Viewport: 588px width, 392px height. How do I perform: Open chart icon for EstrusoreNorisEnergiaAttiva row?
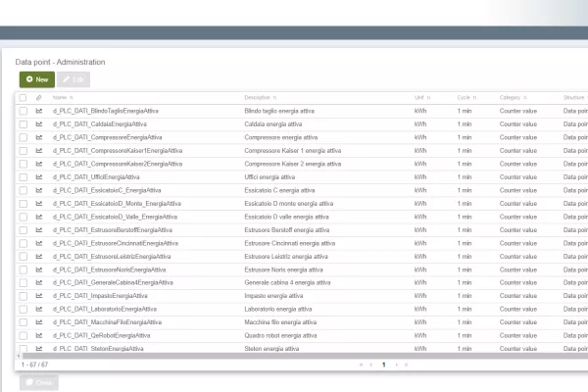click(x=39, y=269)
